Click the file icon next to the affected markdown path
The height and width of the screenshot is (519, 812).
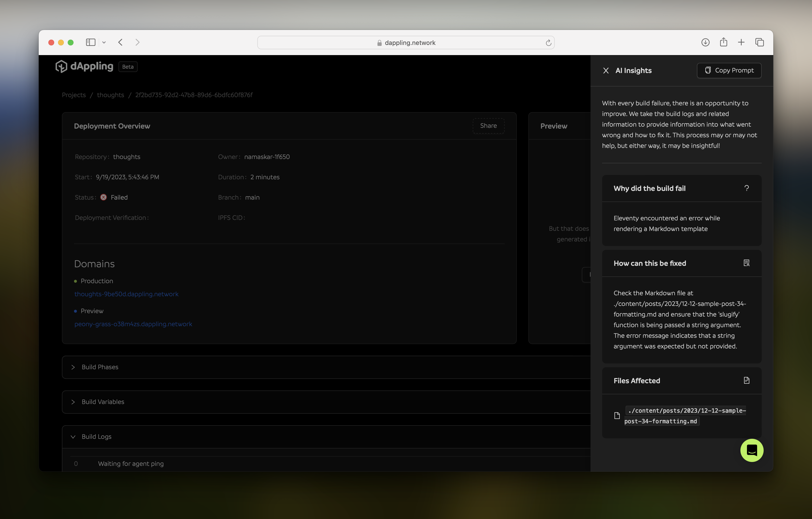[x=617, y=416]
